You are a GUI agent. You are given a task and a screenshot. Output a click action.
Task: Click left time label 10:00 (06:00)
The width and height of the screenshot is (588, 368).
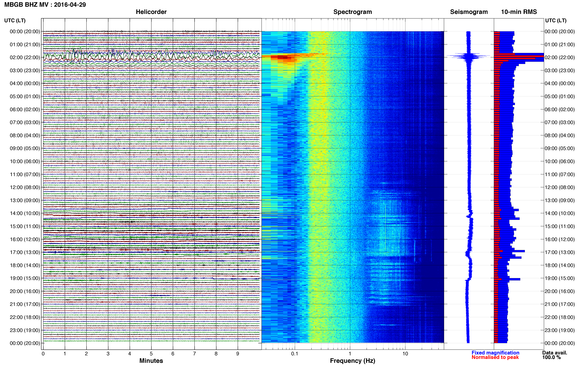click(x=25, y=161)
